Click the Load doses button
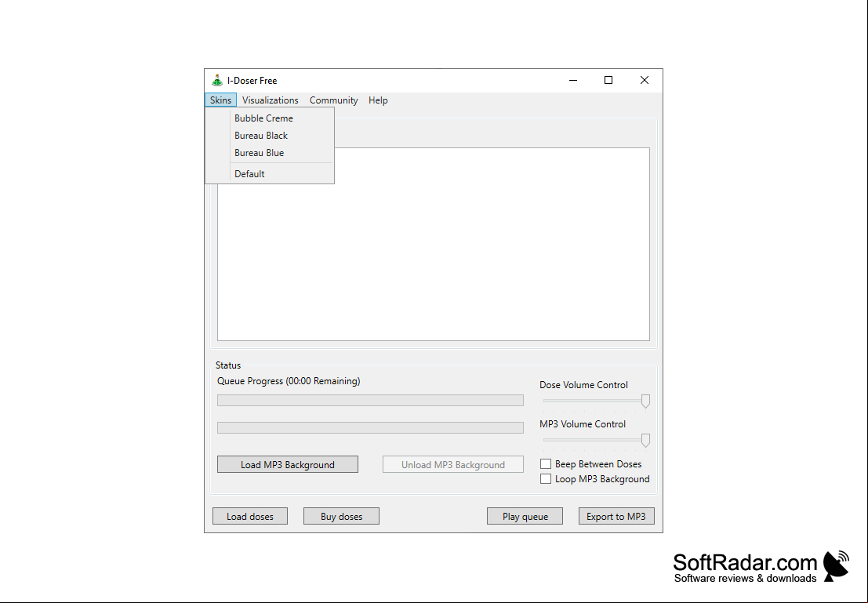The width and height of the screenshot is (868, 603). point(250,516)
